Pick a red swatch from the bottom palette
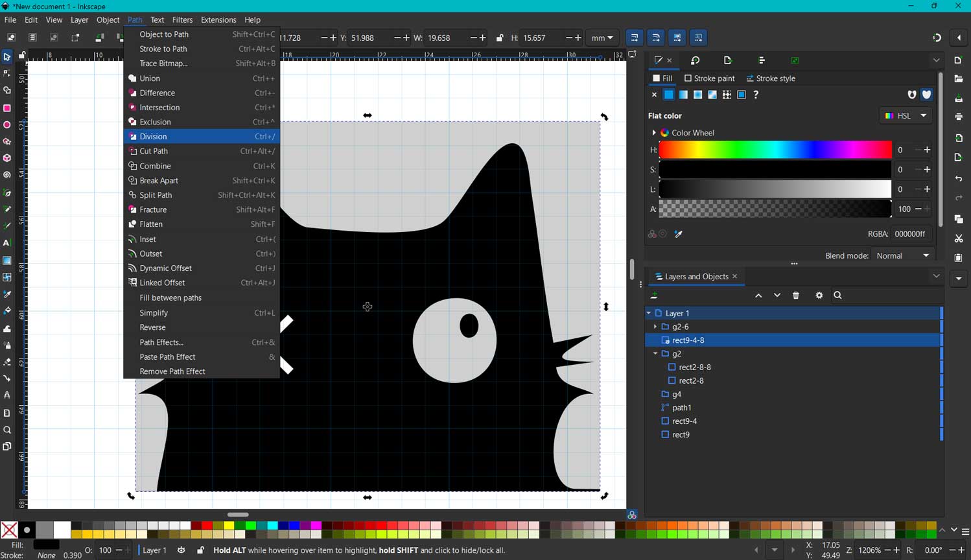 click(206, 526)
